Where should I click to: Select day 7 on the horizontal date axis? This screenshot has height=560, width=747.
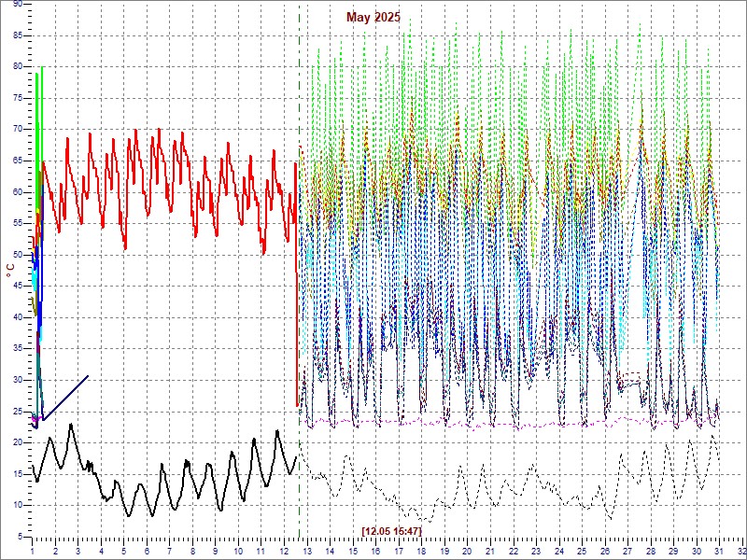coord(169,552)
